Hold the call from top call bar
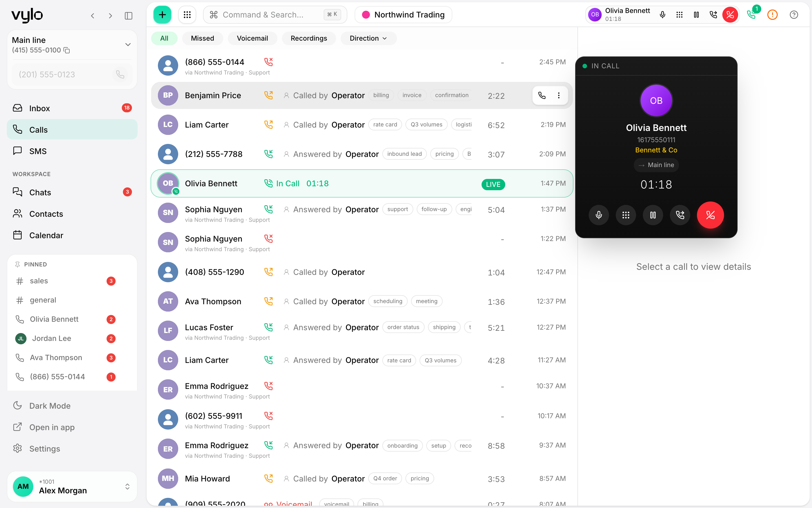The image size is (812, 508). click(696, 15)
